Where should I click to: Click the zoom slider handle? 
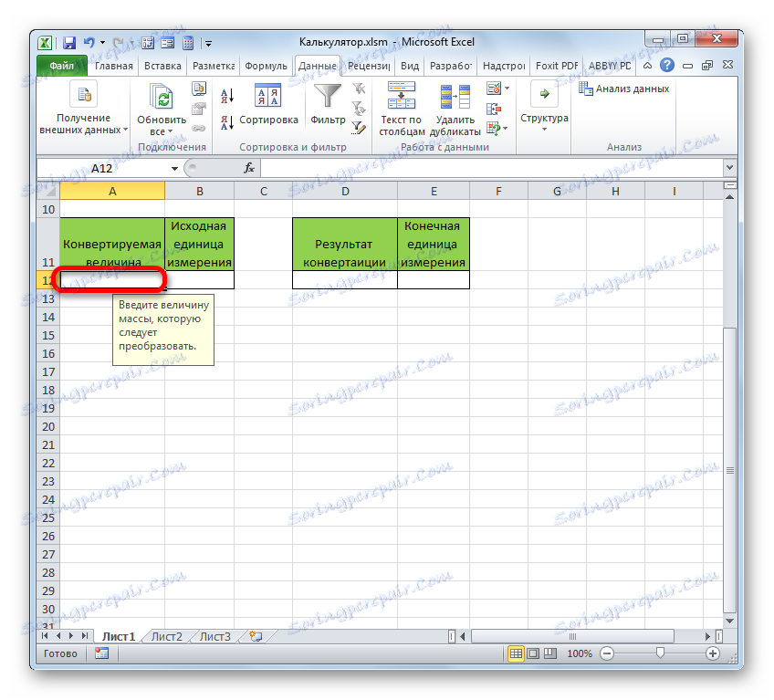coord(660,653)
